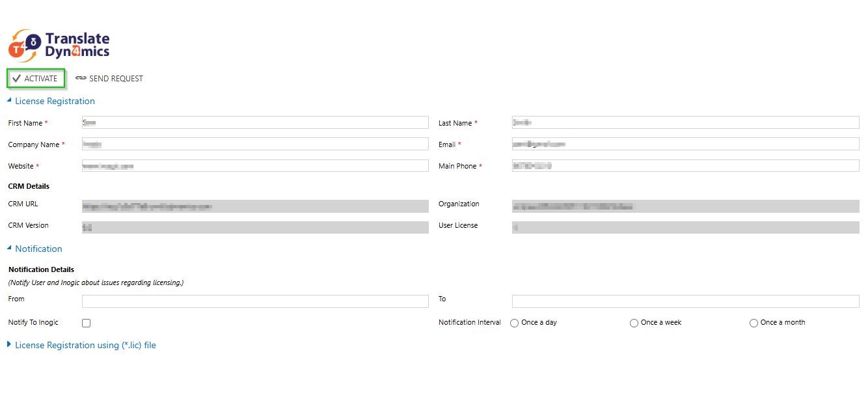The height and width of the screenshot is (397, 868).
Task: Click into the Last Name field
Action: point(685,122)
